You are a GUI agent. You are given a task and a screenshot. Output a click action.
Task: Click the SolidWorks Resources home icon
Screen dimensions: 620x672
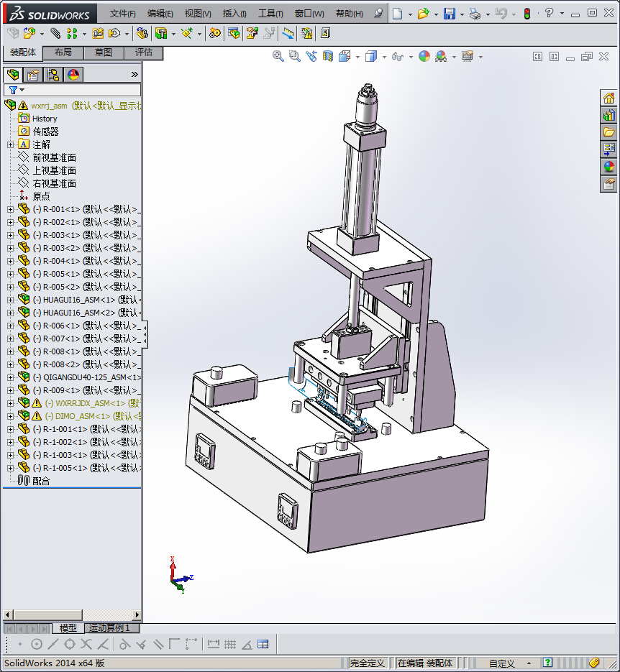click(x=609, y=98)
